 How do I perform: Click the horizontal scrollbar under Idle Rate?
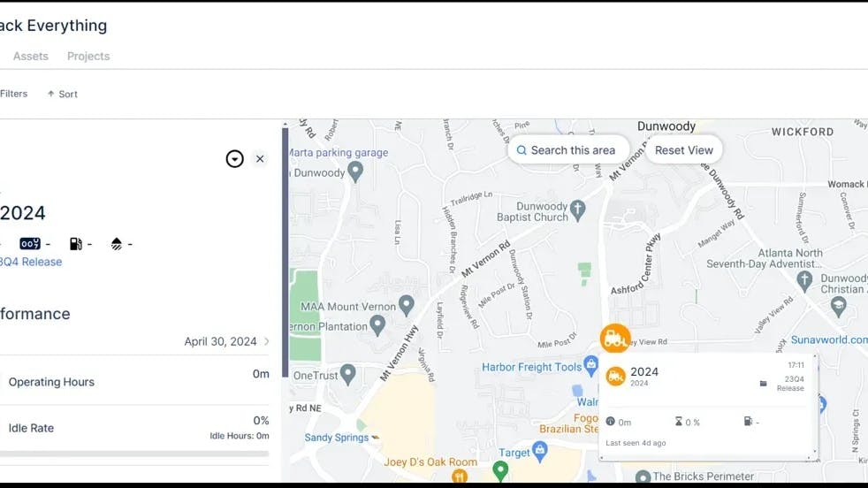[134, 454]
